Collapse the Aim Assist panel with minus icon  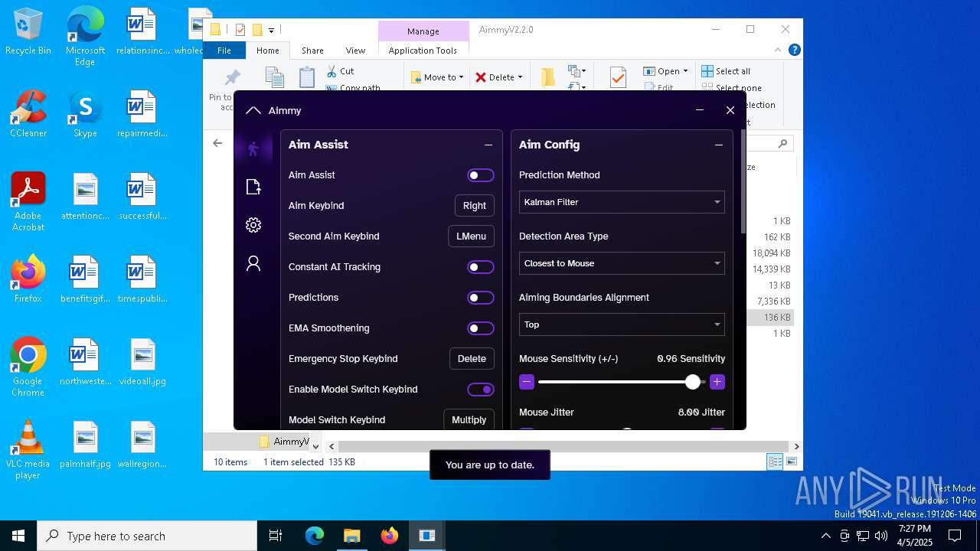tap(488, 145)
